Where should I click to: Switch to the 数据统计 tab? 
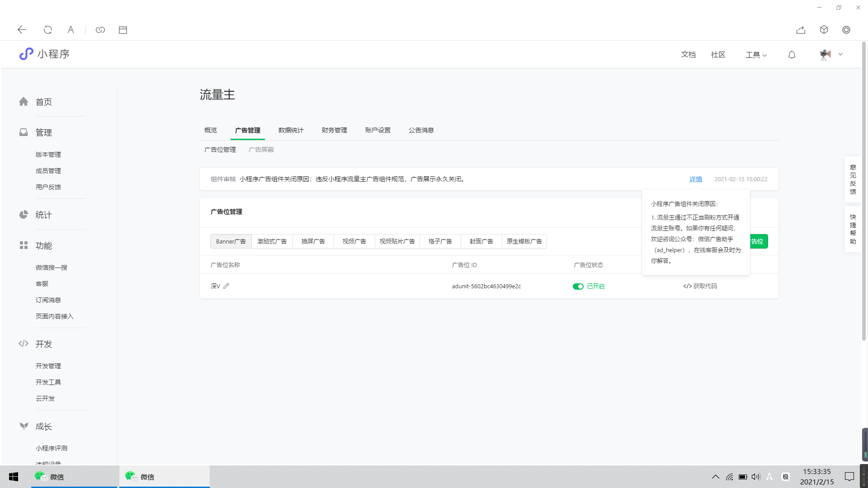(x=291, y=130)
